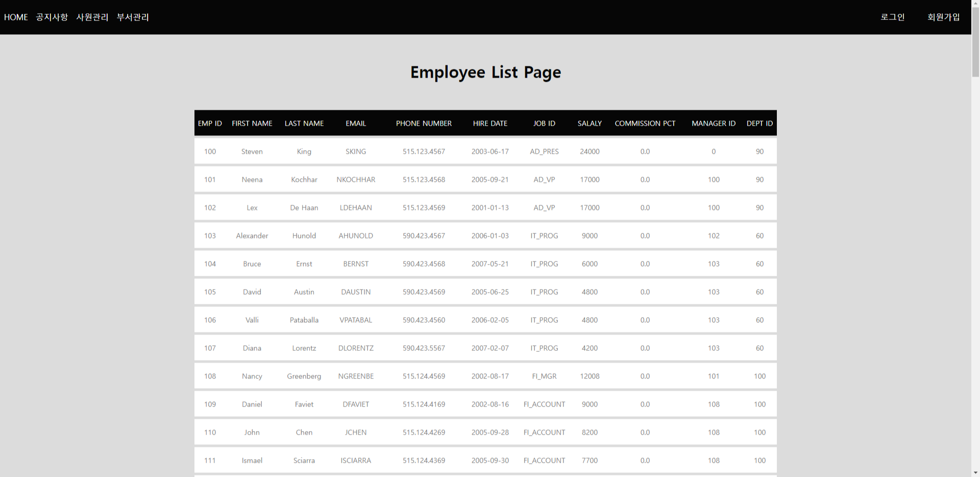This screenshot has width=980, height=477.
Task: Click the email DFAVIET
Action: [x=356, y=404]
